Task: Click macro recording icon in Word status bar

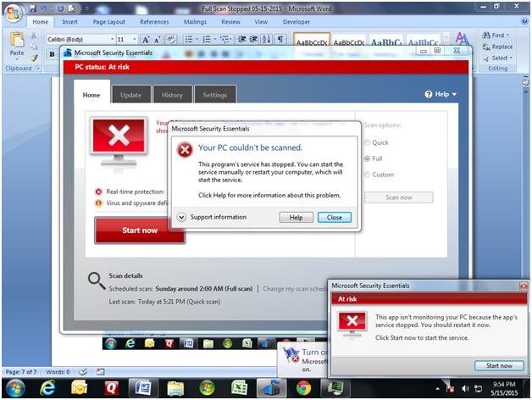Action: pyautogui.click(x=101, y=372)
